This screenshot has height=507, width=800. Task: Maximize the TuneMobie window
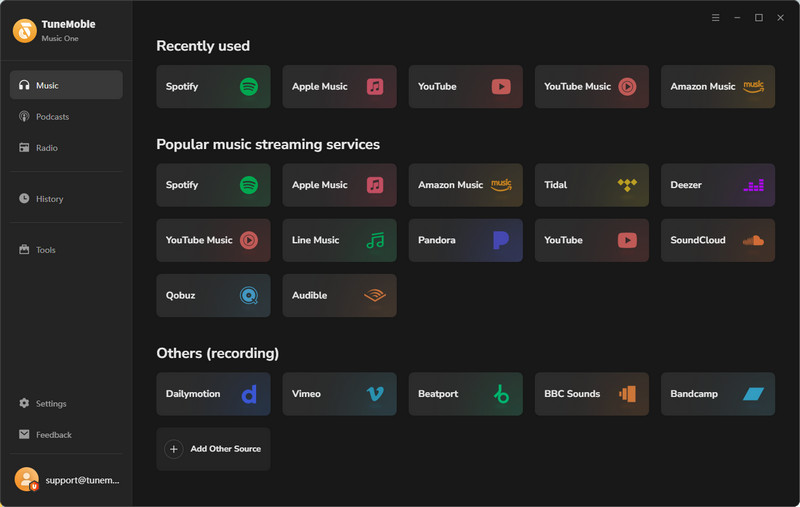(x=759, y=17)
